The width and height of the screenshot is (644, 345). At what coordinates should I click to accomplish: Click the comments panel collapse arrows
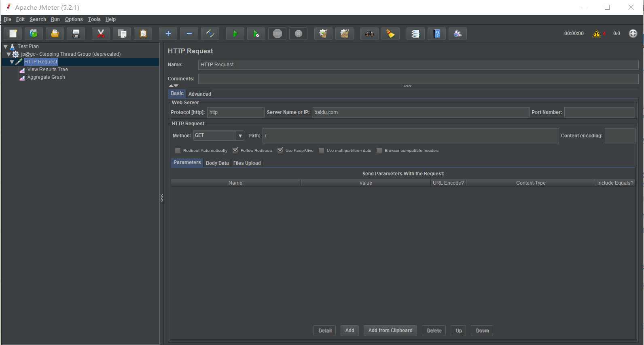coord(174,86)
